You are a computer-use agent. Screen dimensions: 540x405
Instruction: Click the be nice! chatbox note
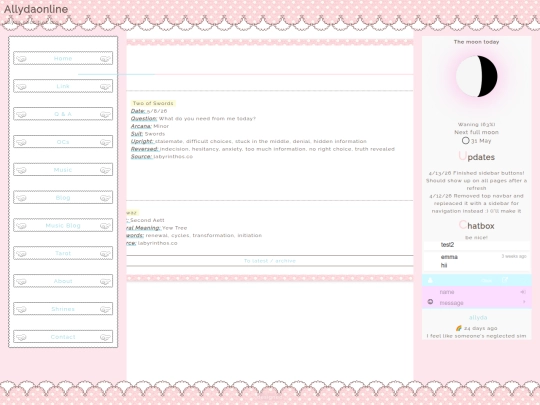tap(476, 238)
